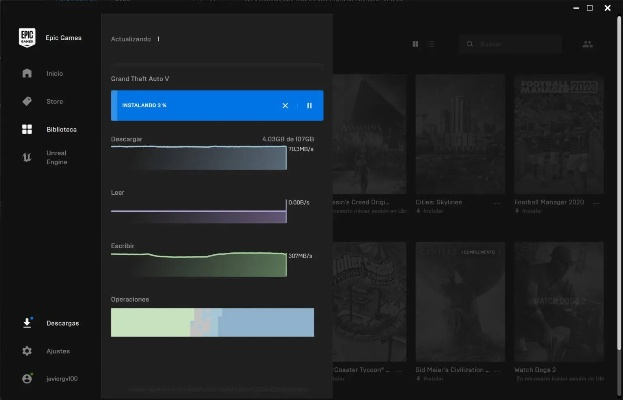
Task: Open Inicio in the sidebar
Action: 54,73
